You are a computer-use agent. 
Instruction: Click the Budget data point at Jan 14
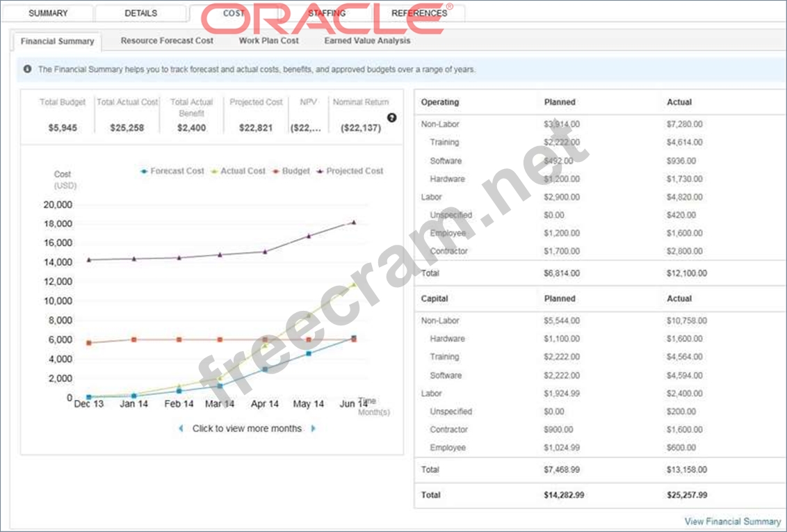point(134,340)
